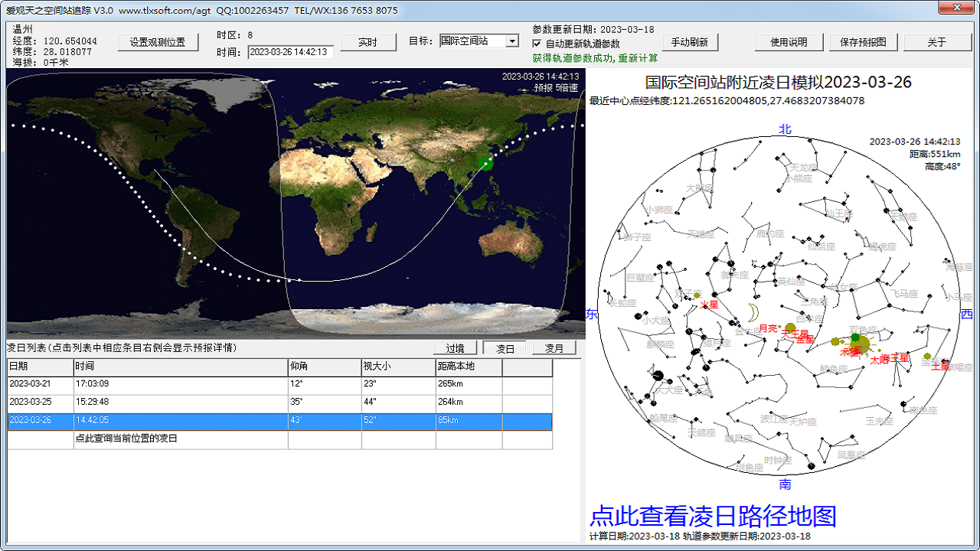Switch to the 过境 tab
980x551 pixels.
click(455, 347)
